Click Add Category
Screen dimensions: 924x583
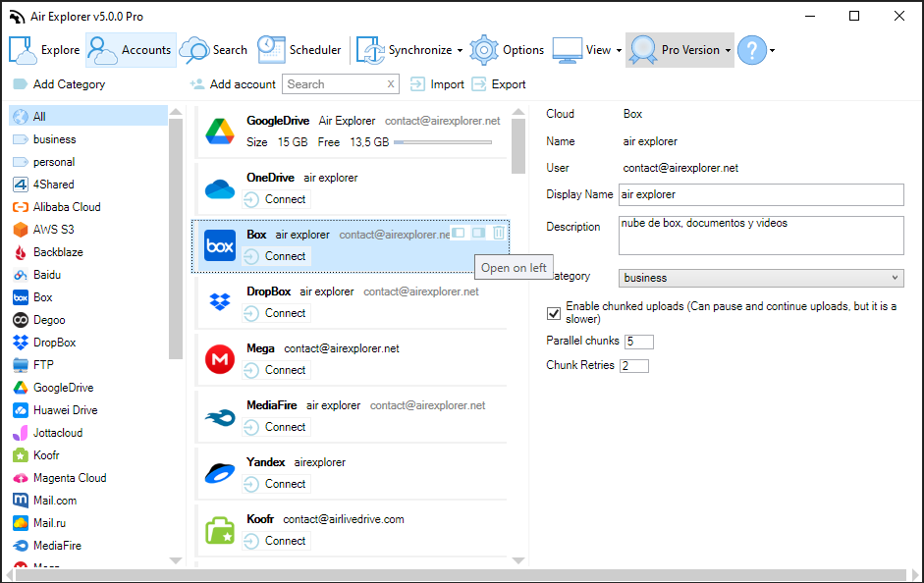59,84
